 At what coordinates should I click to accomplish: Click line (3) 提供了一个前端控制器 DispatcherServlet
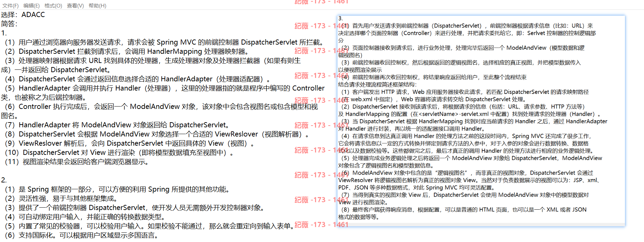135,208
